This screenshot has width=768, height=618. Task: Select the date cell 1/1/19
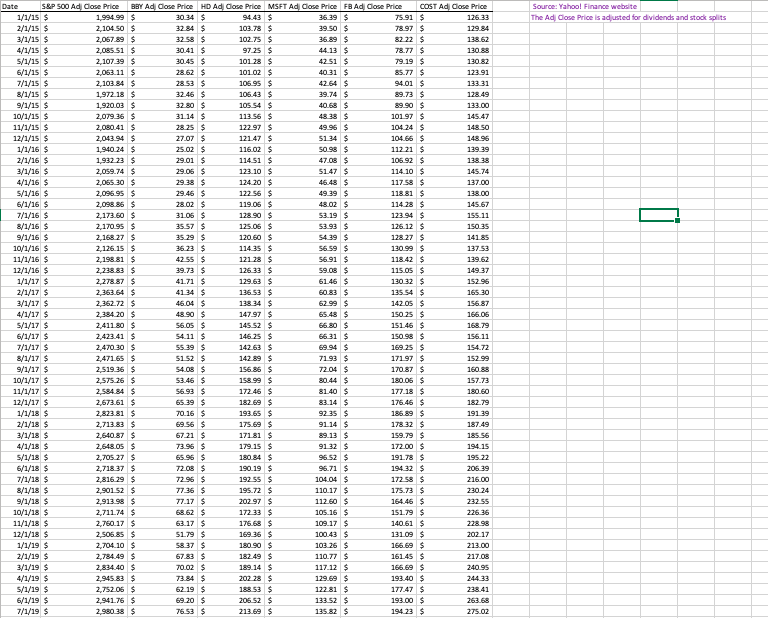click(21, 545)
